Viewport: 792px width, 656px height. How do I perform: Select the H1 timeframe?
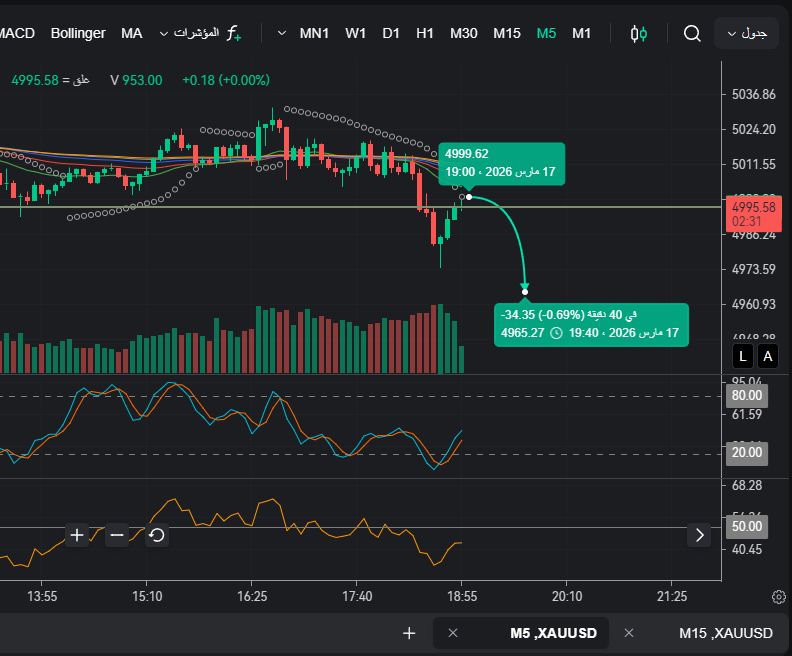425,33
